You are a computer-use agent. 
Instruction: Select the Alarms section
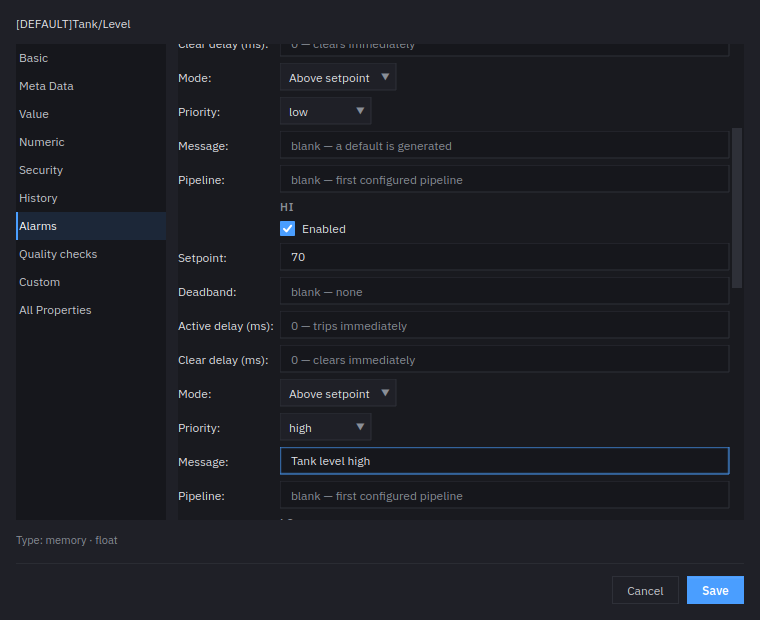coord(91,226)
